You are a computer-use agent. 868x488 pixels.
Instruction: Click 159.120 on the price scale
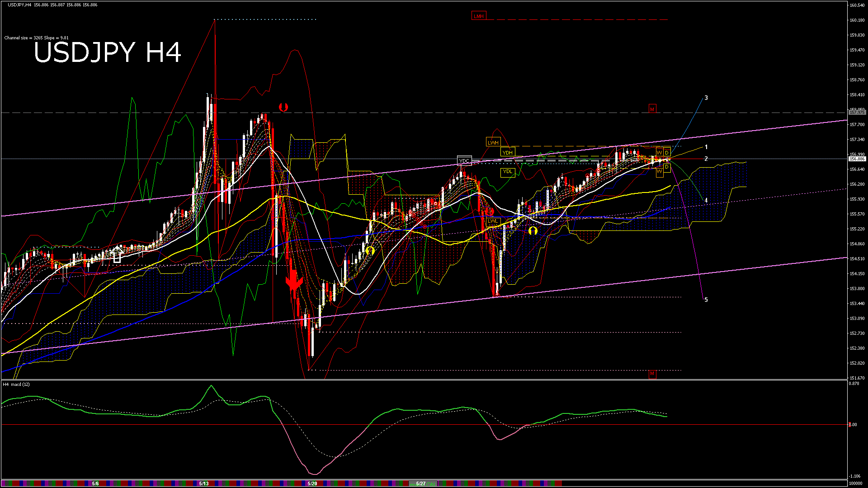[857, 65]
